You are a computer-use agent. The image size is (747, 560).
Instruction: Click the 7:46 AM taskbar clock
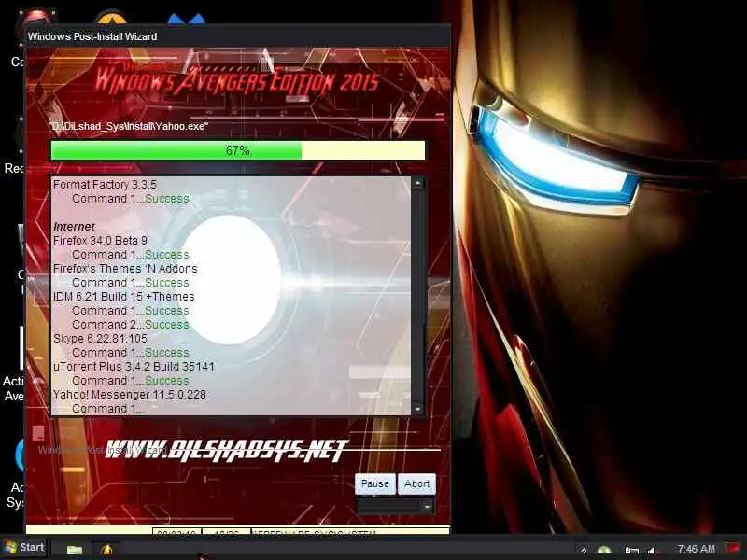coord(696,549)
